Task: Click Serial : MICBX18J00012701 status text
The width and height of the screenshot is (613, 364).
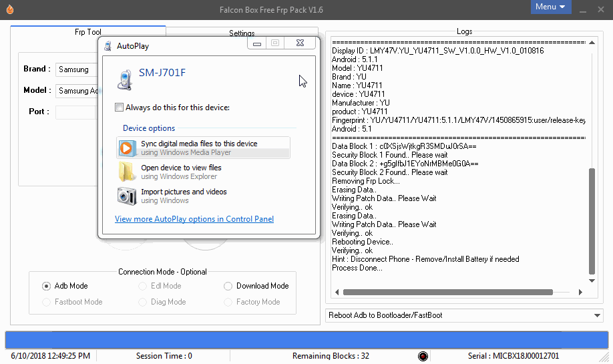Action: pos(514,356)
